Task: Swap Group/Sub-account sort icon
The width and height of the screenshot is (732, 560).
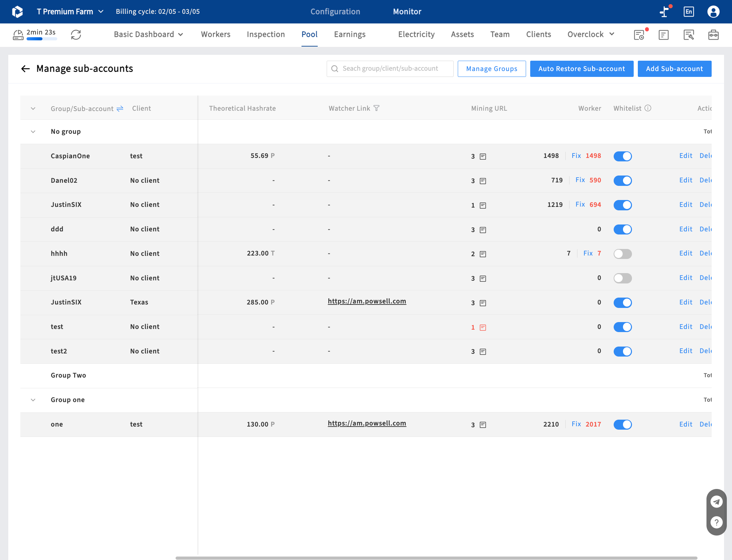Action: coord(120,109)
